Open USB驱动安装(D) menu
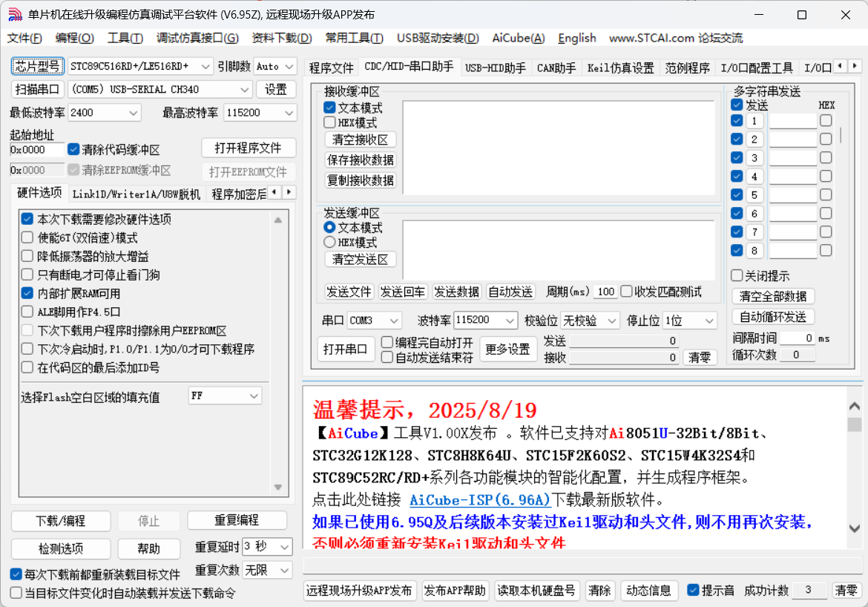The image size is (868, 607). 437,38
